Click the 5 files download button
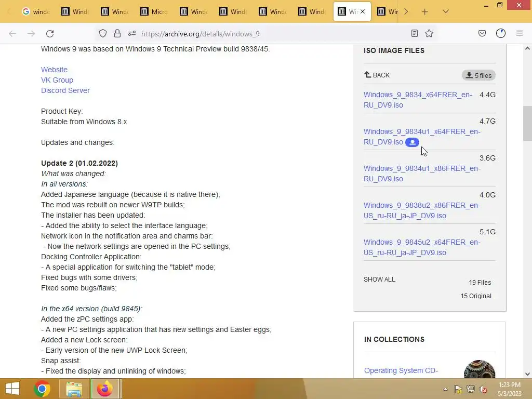 tap(478, 75)
